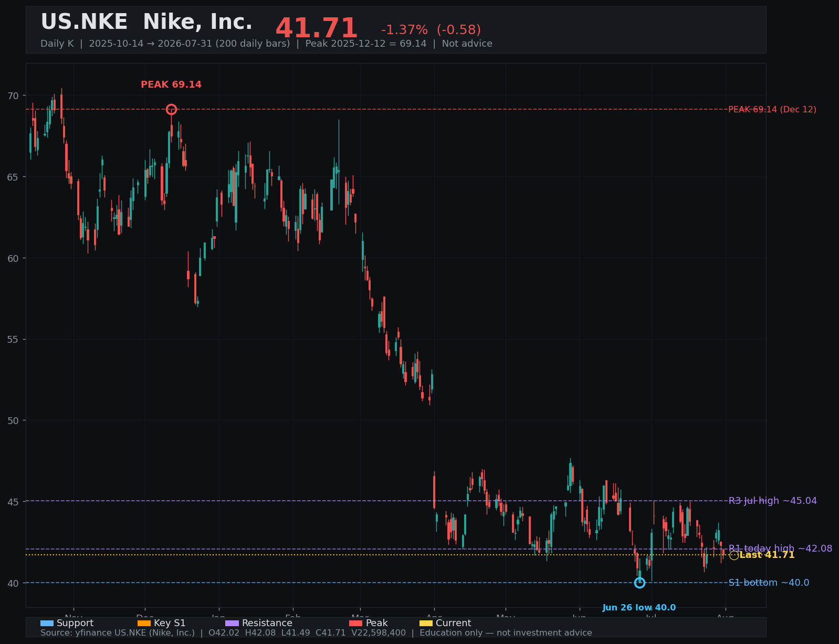
Task: Click the blue Support legend swatch
Action: tap(47, 623)
